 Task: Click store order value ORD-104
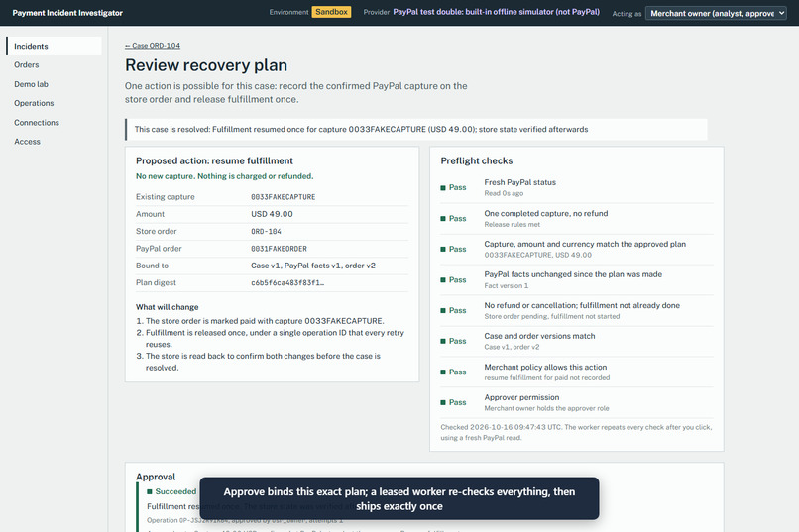pos(266,231)
